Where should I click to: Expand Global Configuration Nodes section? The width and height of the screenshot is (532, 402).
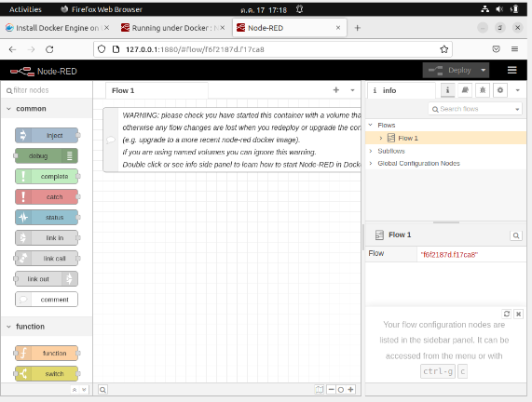click(x=371, y=164)
